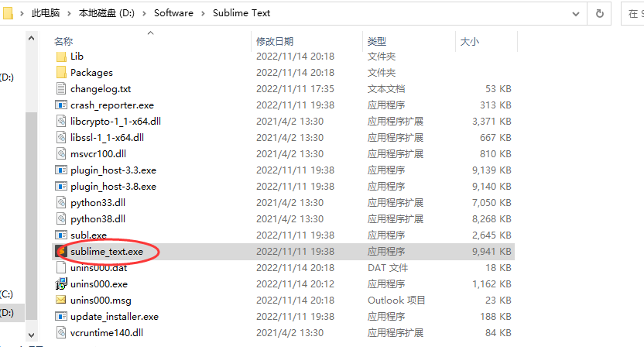Go to Software folder in breadcrumb
Screen dimensions: 644x347
[173, 13]
